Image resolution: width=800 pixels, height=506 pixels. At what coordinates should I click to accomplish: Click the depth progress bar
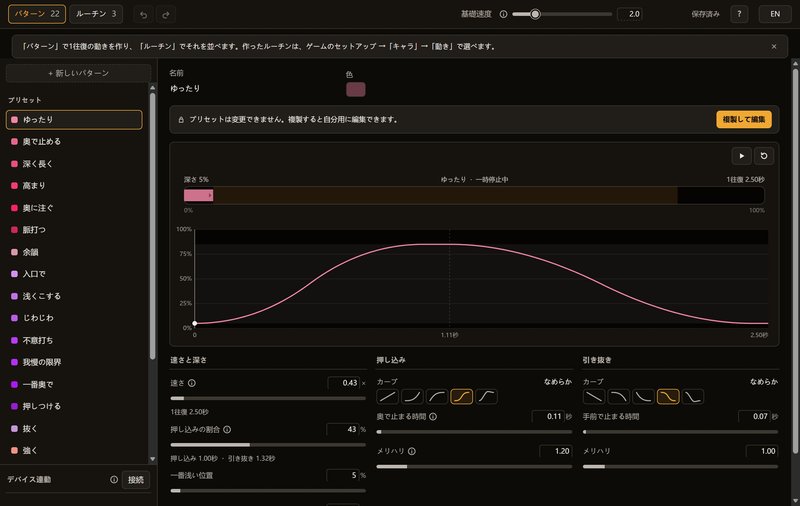coord(474,195)
